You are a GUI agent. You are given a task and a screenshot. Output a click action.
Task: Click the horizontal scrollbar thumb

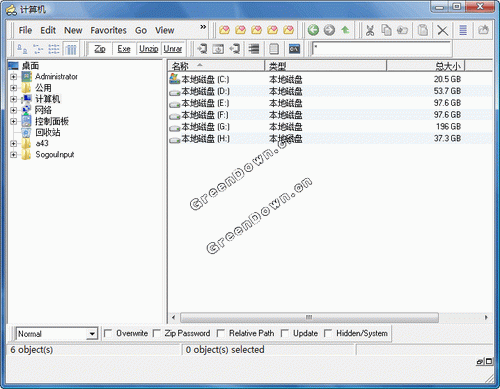pos(309,317)
